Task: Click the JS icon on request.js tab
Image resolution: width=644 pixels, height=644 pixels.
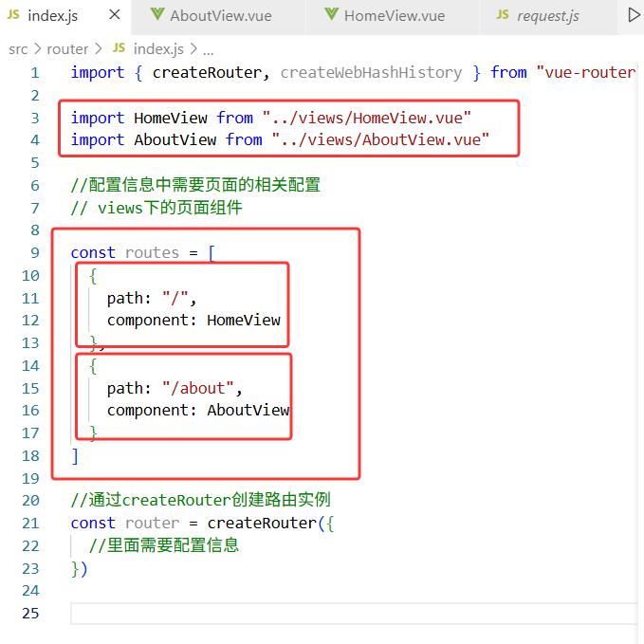Action: (x=503, y=15)
